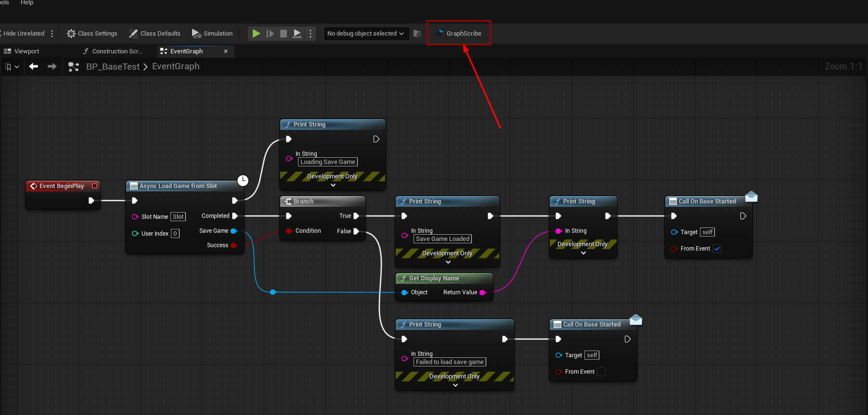Open play options three-dot menu
Viewport: 868px width, 415px height.
(311, 33)
